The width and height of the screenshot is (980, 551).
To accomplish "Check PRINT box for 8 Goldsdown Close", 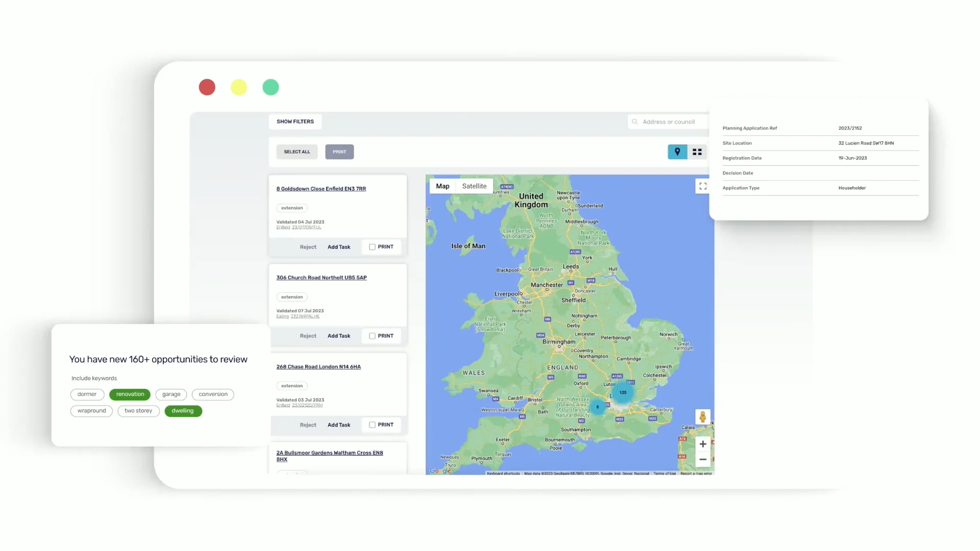I will [372, 247].
